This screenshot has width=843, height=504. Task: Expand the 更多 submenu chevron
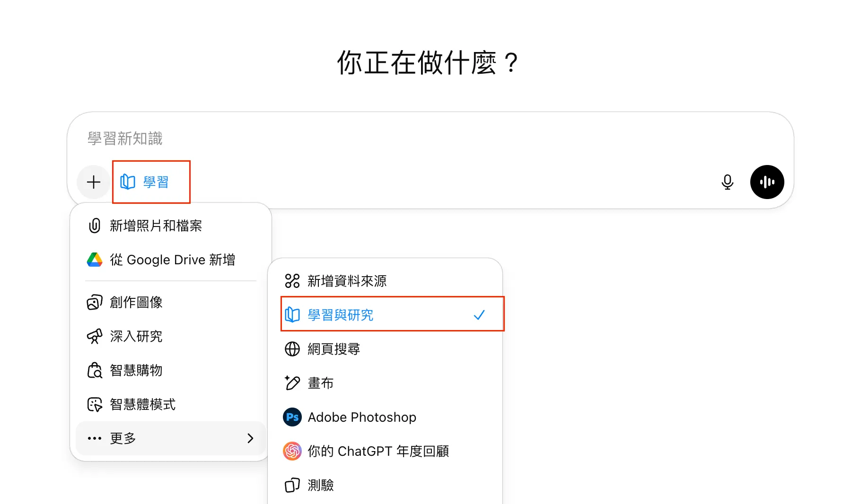(250, 438)
